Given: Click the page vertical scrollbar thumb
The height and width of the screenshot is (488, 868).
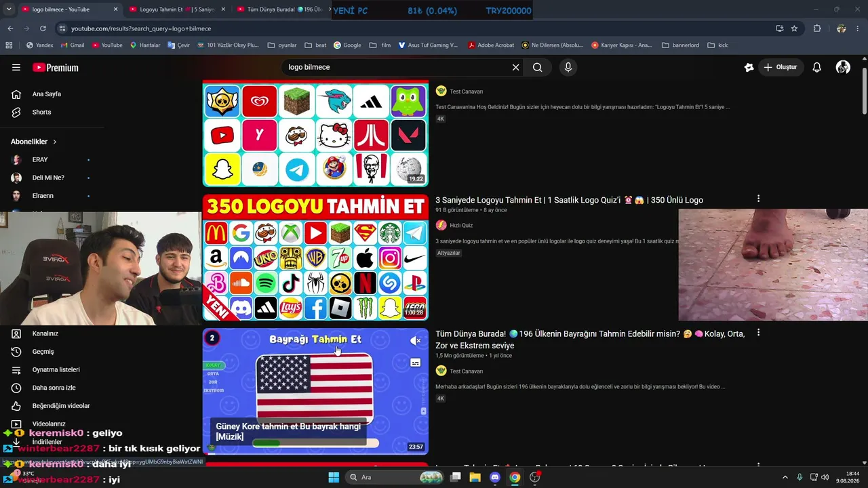Looking at the screenshot, I should (x=864, y=90).
